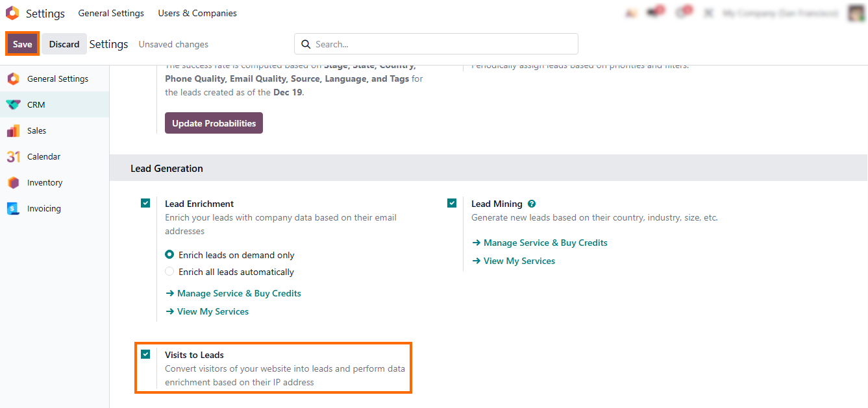Click the Lead Mining help icon
Screen dimensions: 868x408
pos(532,204)
